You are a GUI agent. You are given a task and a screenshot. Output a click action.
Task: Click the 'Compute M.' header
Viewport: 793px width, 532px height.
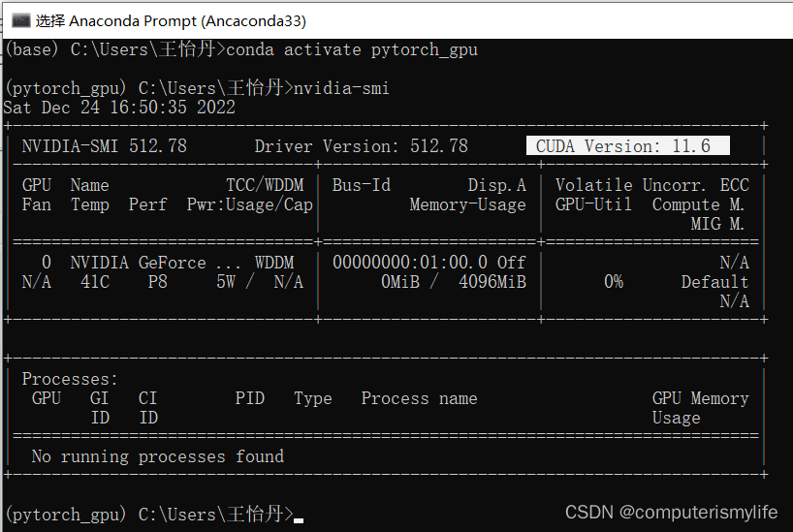[x=698, y=204]
